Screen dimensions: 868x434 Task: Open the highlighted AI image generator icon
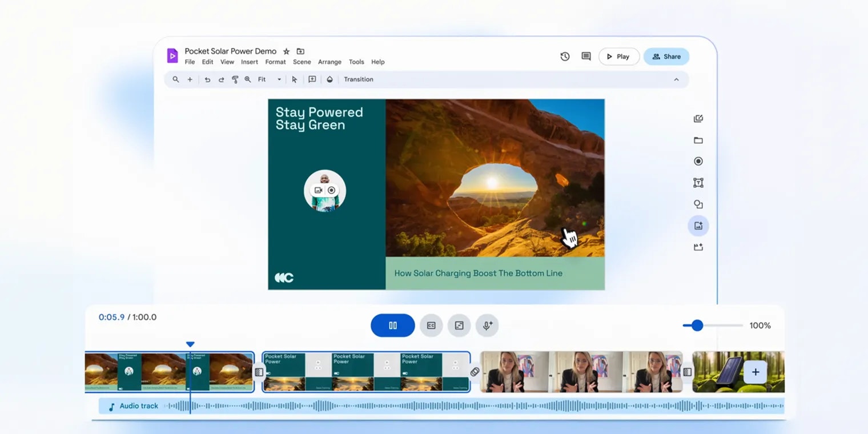coord(698,226)
